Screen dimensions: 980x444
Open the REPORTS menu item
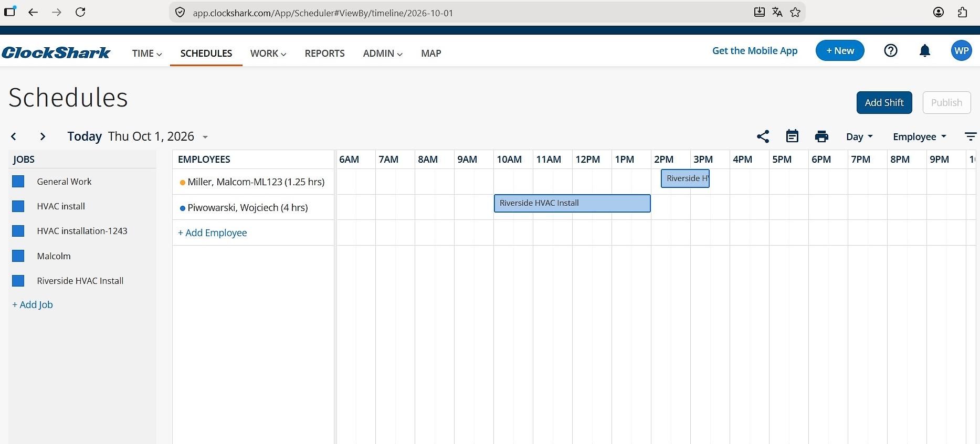[x=325, y=53]
